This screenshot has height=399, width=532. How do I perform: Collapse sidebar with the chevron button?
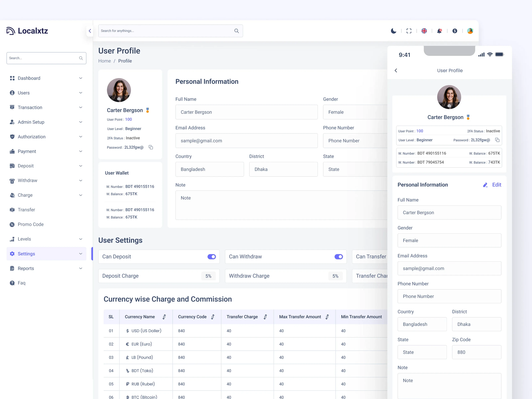pyautogui.click(x=90, y=31)
